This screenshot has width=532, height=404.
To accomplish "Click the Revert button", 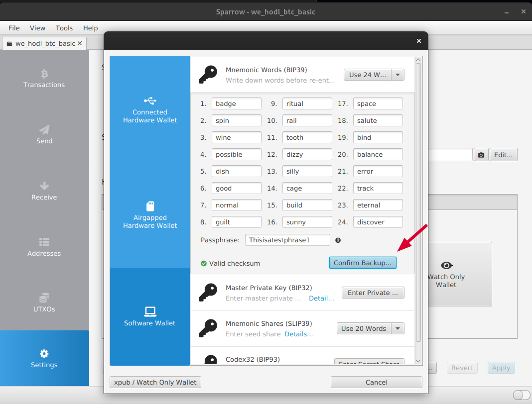I will tap(462, 368).
